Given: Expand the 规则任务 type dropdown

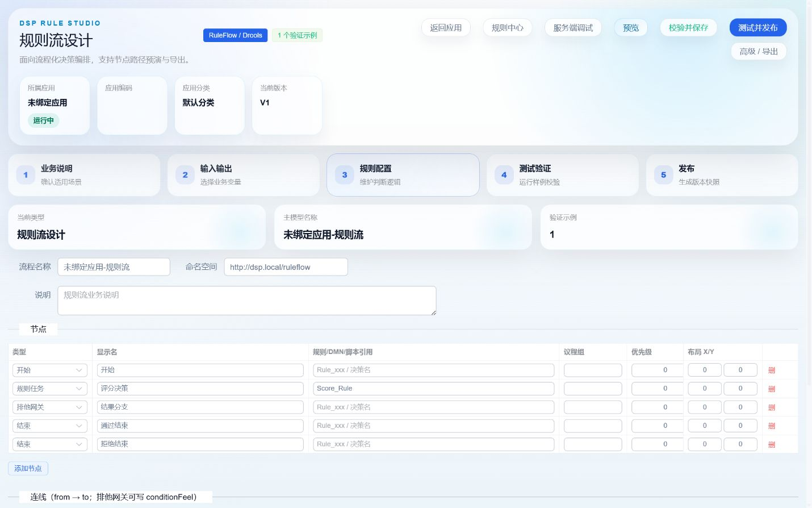Looking at the screenshot, I should [50, 389].
